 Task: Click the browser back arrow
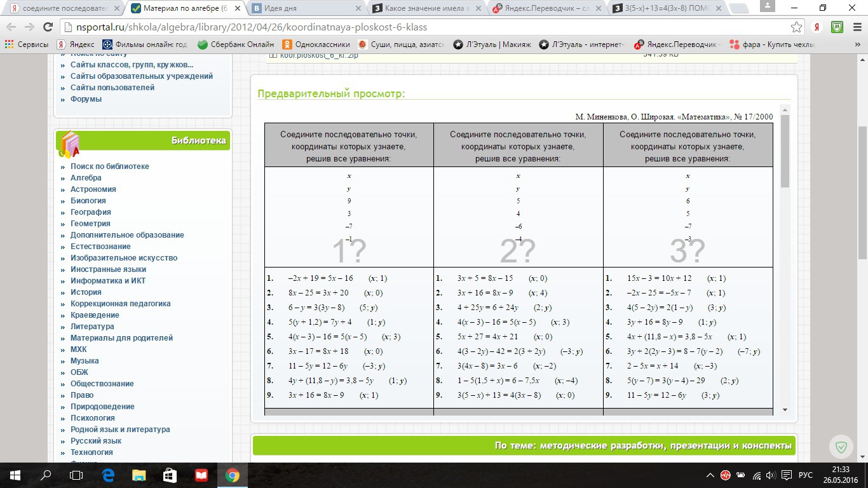coord(11,27)
